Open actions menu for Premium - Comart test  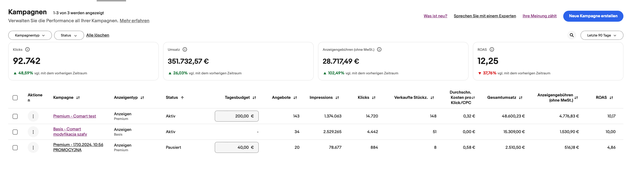click(33, 116)
